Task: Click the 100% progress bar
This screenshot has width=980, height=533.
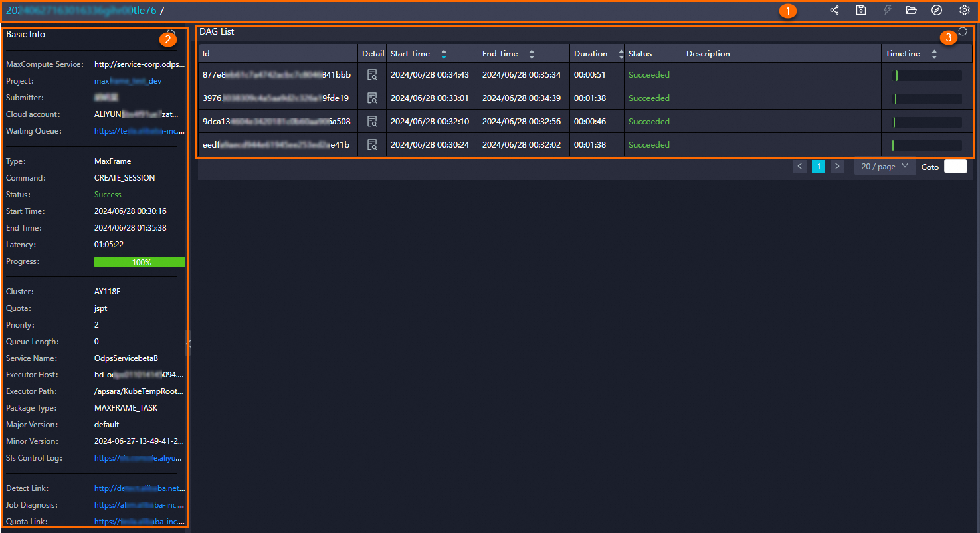Action: pos(140,262)
